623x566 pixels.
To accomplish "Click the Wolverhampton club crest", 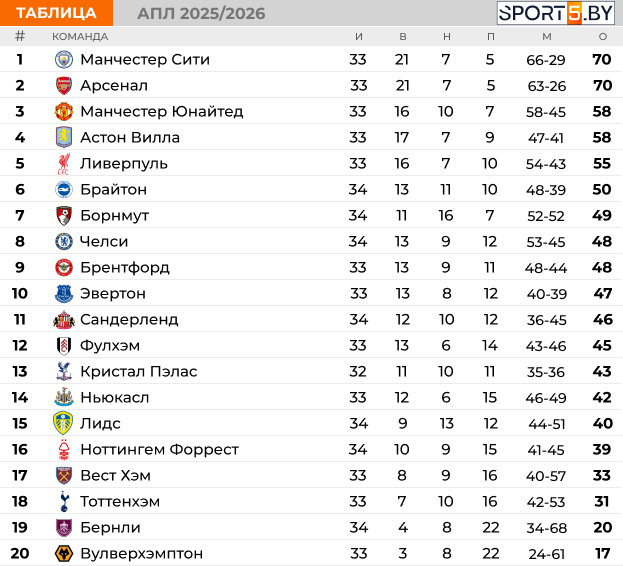I will [x=64, y=553].
